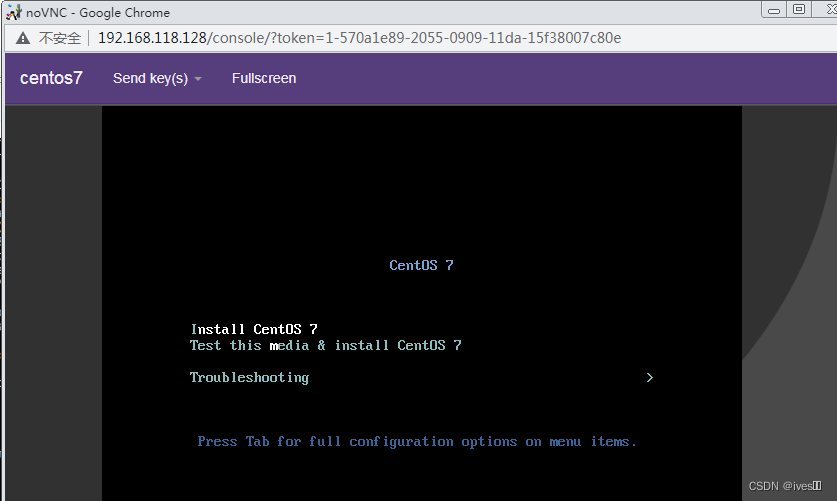
Task: Click the centos7 brand title
Action: tap(51, 78)
